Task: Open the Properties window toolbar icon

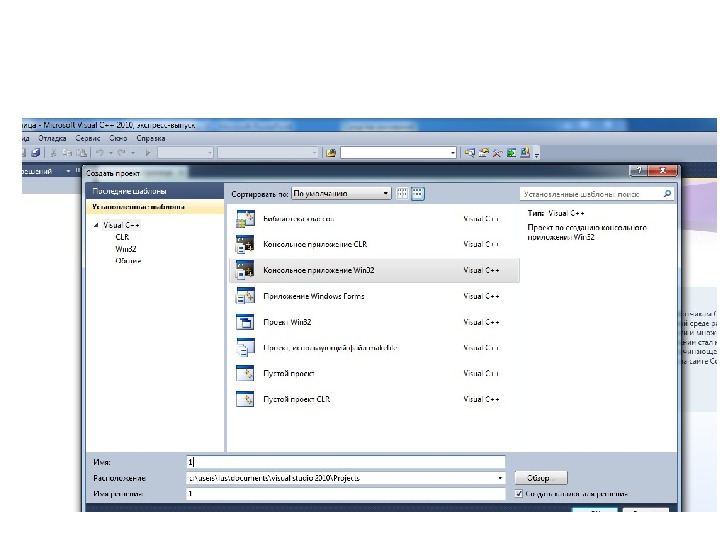Action: pyautogui.click(x=484, y=153)
